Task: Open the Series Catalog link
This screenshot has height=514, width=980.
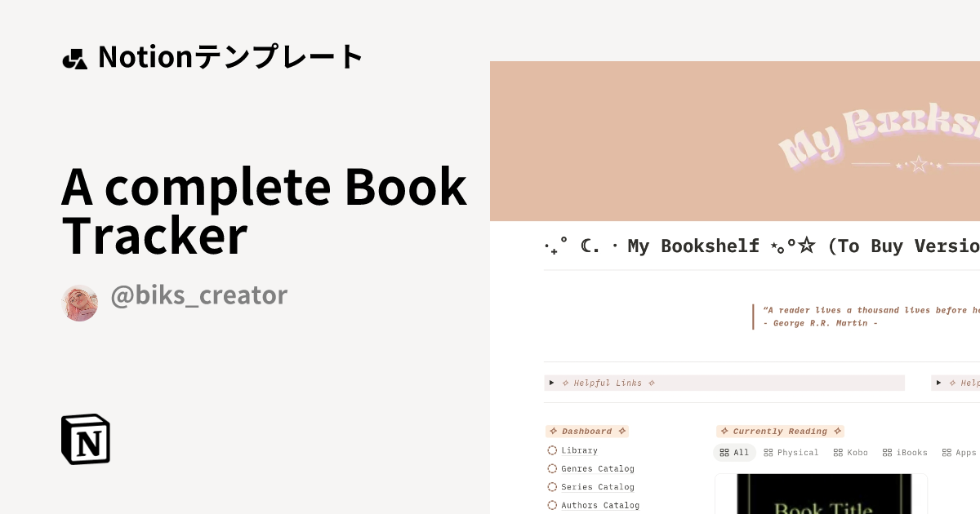Action: (x=597, y=486)
